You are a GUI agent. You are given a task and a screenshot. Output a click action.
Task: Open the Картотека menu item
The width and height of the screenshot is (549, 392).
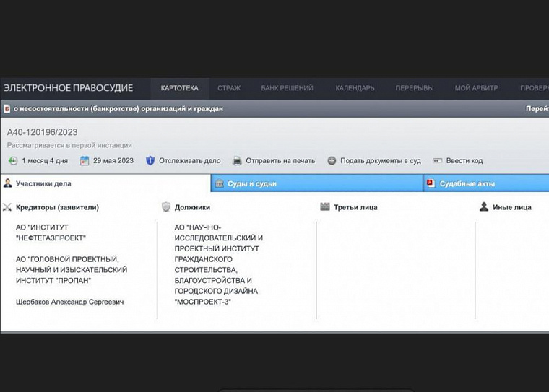[180, 88]
